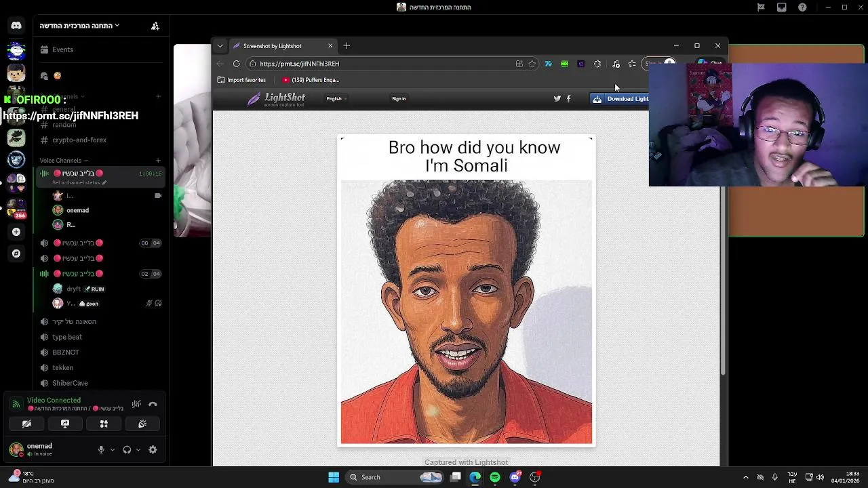The image size is (868, 488).
Task: Favorite this page with the star icon
Action: tap(532, 64)
